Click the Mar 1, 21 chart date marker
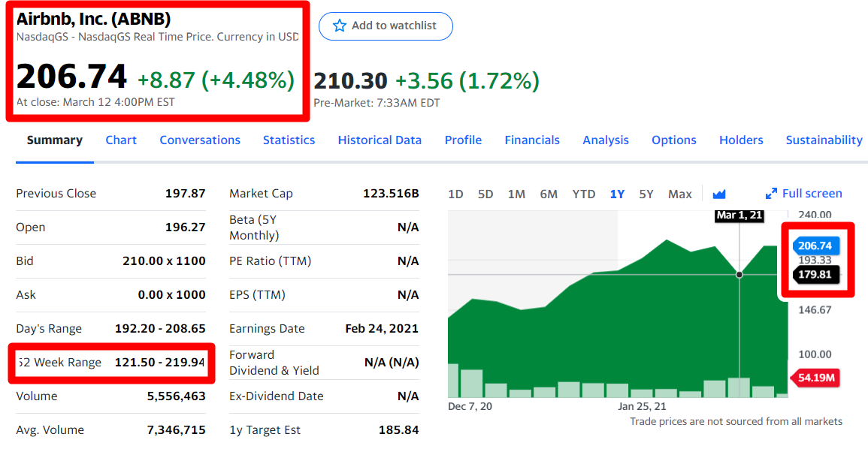868x455 pixels. (x=739, y=215)
